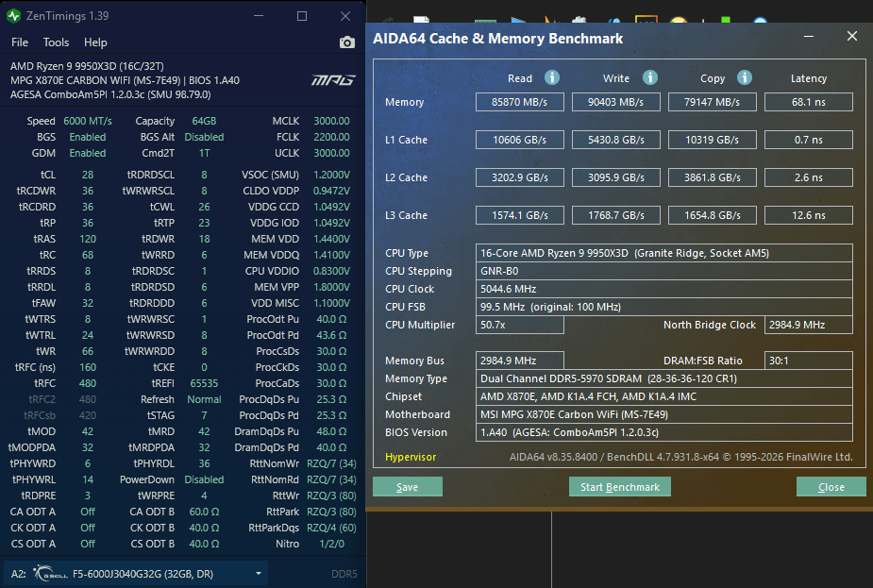Screen dimensions: 873x588
Task: Minimize the ZenTimings window
Action: coord(259,16)
